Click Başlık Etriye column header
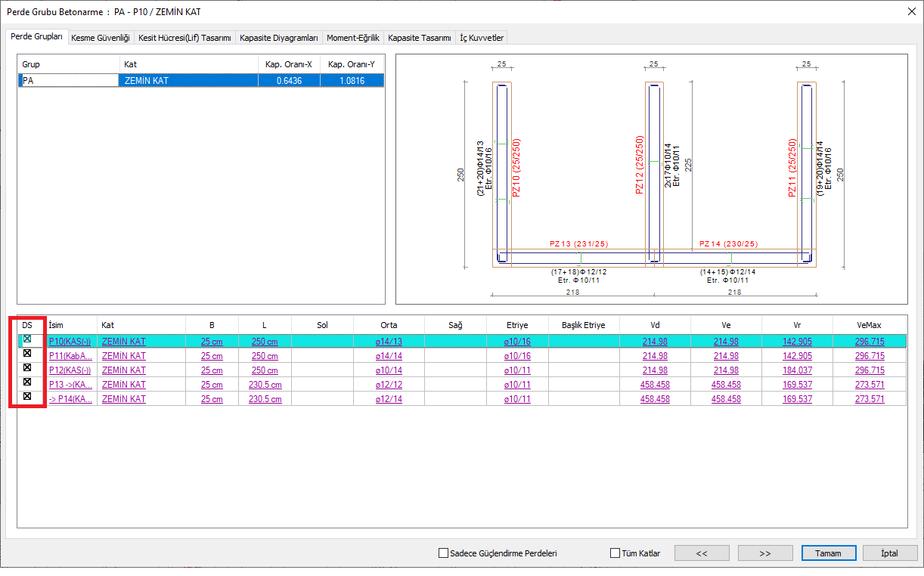Viewport: 924px width, 576px height. tap(584, 324)
